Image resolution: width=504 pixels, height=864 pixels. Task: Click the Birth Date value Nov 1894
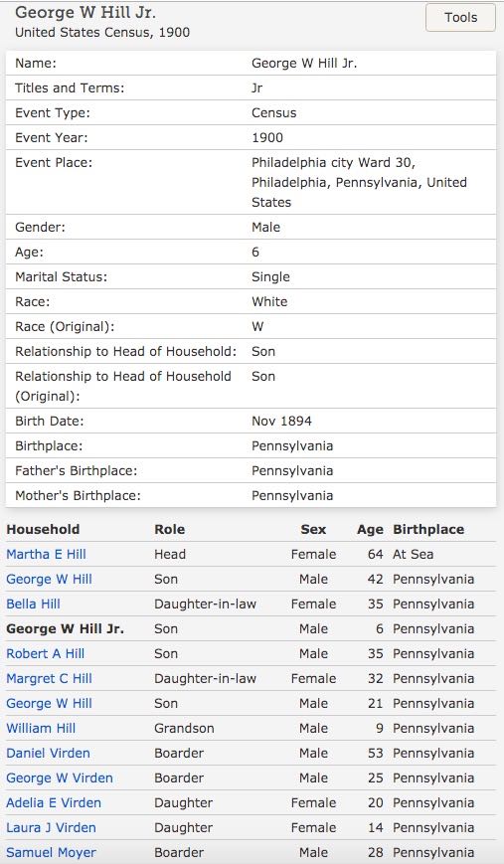point(281,421)
